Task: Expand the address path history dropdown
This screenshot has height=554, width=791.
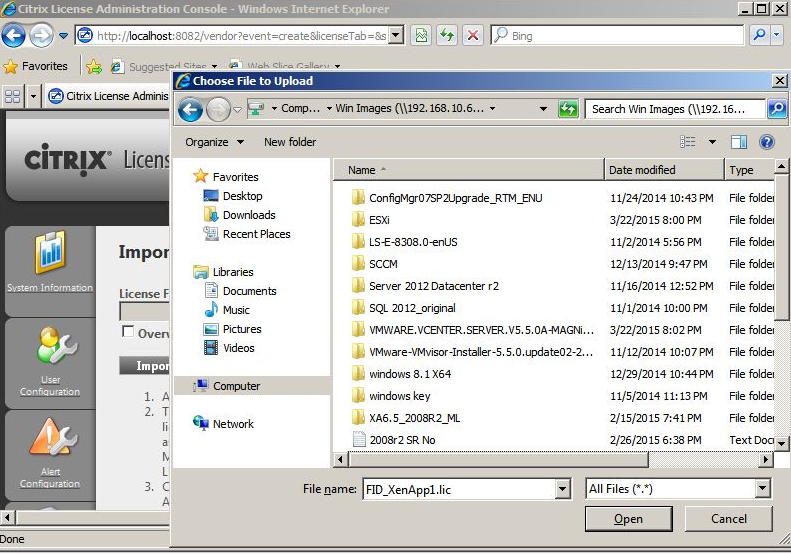Action: 543,109
